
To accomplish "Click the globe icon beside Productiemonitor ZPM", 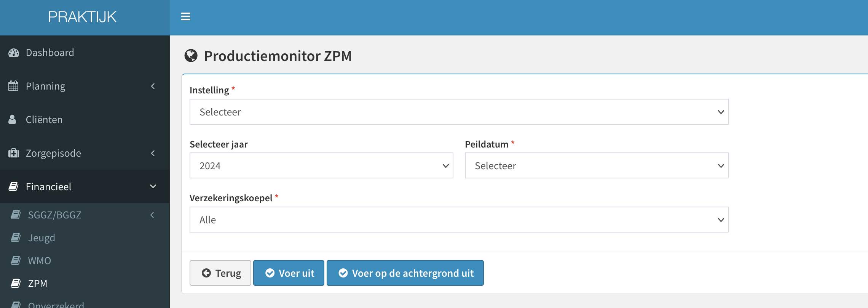I will pyautogui.click(x=191, y=56).
